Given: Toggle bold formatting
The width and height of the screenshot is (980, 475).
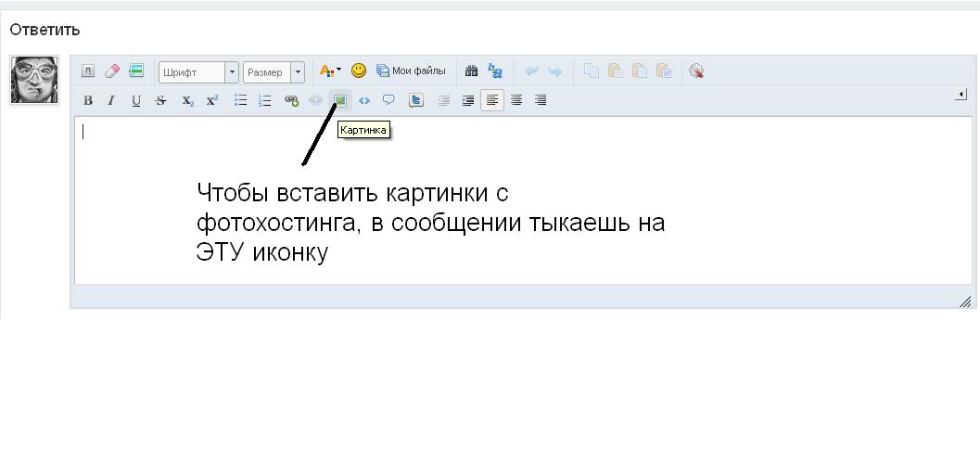Looking at the screenshot, I should [x=88, y=100].
